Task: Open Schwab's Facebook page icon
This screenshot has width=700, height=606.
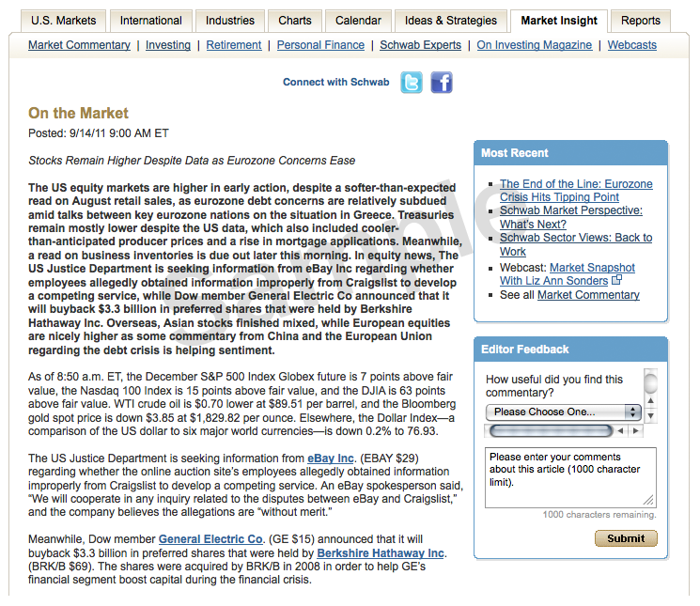Action: [x=442, y=83]
